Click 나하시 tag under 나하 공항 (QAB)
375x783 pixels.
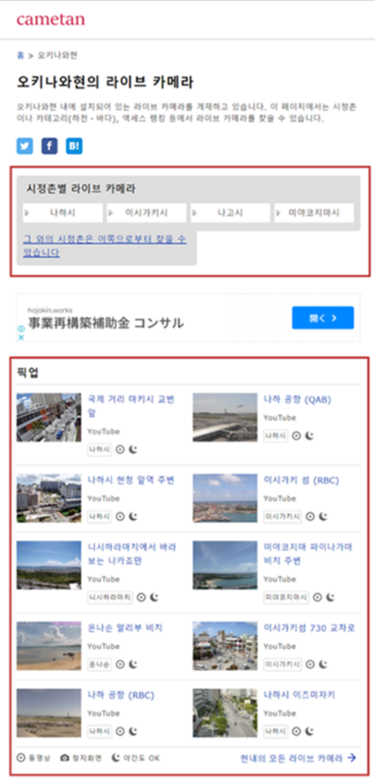tap(276, 436)
